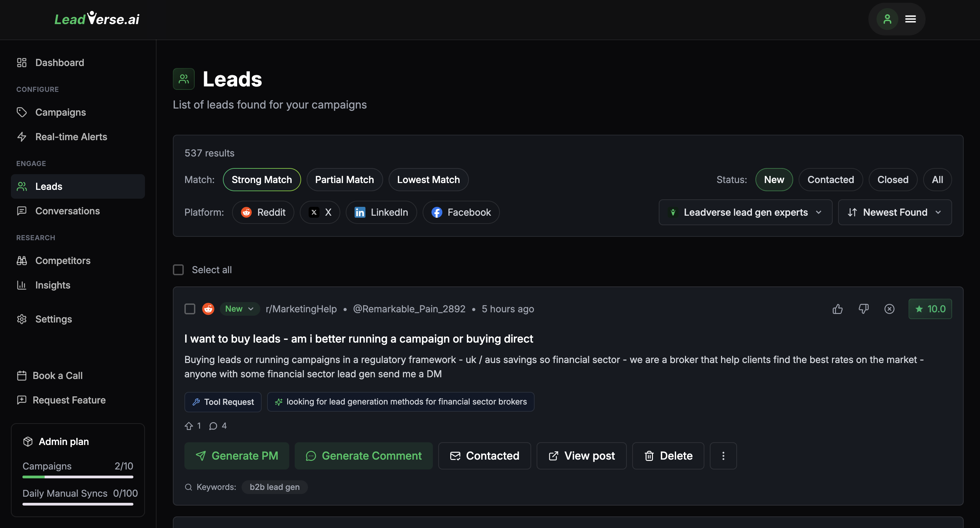Click the thumbs down icon on lead
980x528 pixels.
coord(863,309)
